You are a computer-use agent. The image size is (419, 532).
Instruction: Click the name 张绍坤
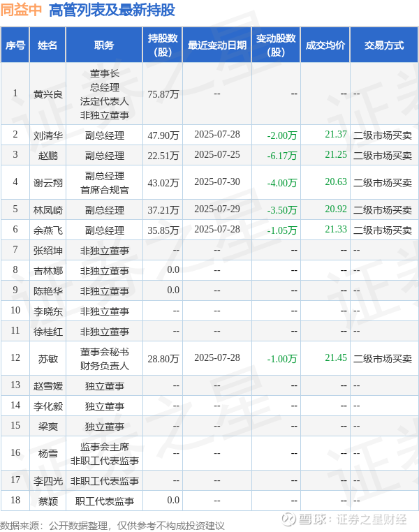(x=48, y=251)
